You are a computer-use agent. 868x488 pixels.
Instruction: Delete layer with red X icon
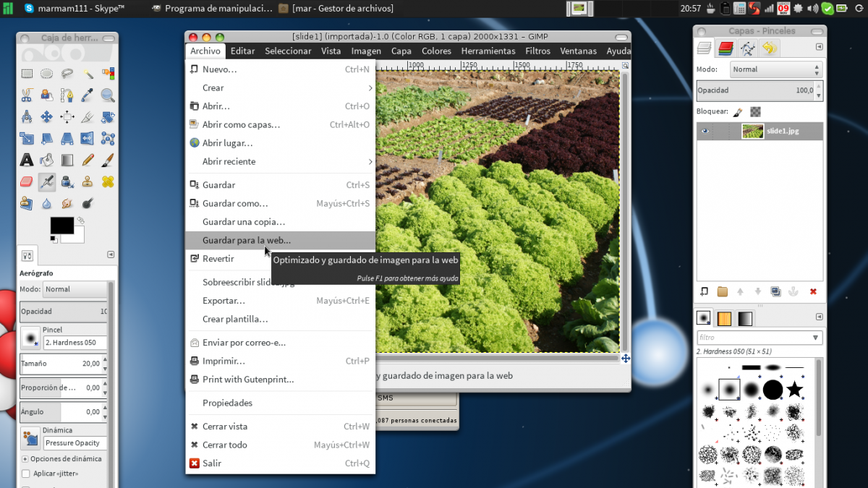813,291
